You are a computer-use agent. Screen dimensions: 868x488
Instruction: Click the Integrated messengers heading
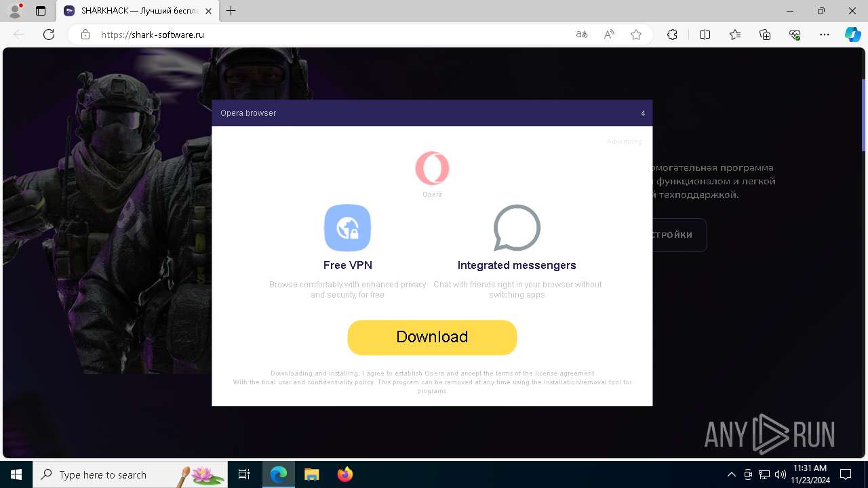click(x=517, y=265)
